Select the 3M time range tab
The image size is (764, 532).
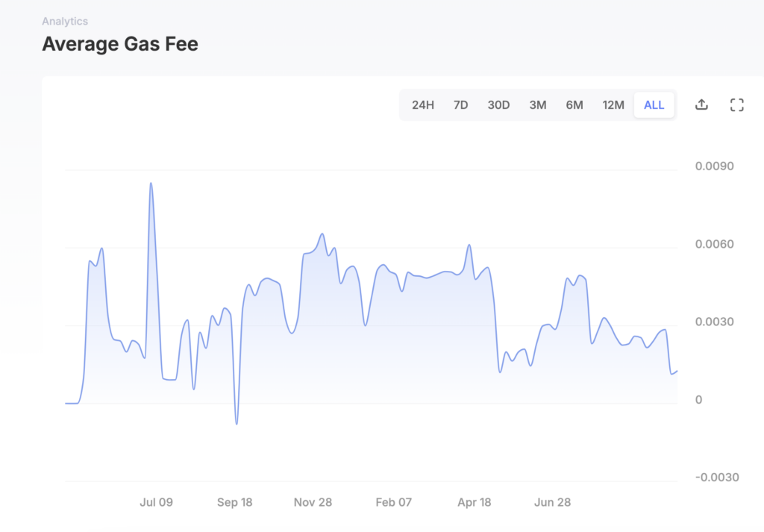[537, 104]
